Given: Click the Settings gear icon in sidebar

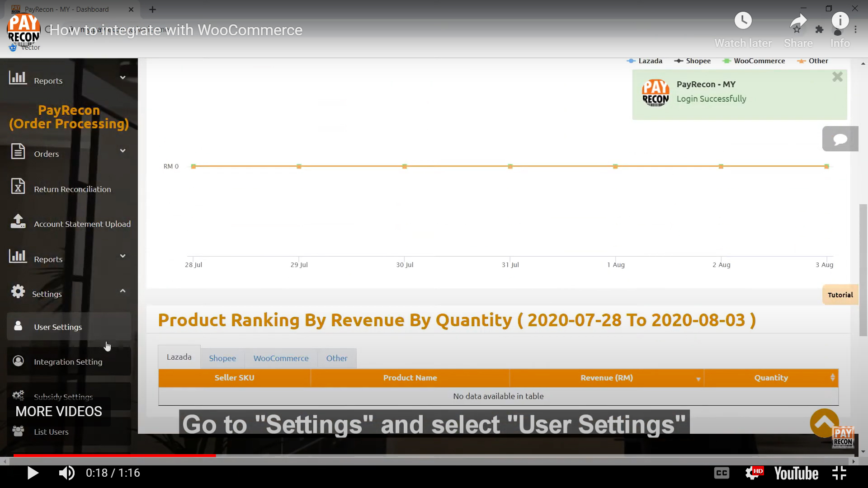Looking at the screenshot, I should pos(18,291).
